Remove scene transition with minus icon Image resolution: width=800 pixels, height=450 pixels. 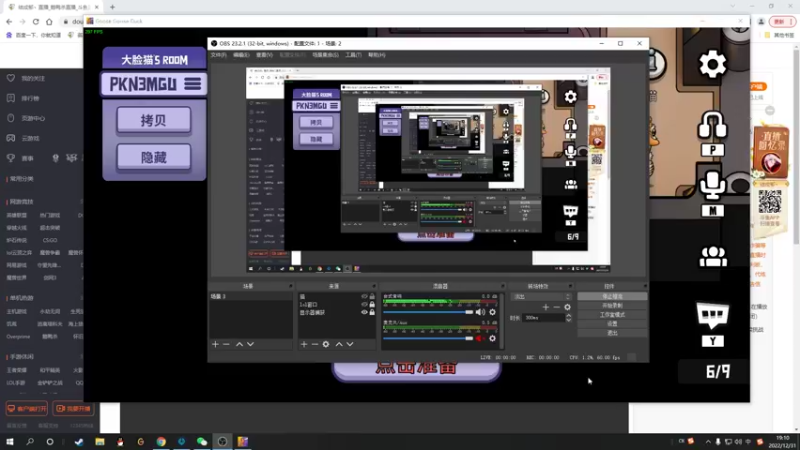click(x=557, y=307)
